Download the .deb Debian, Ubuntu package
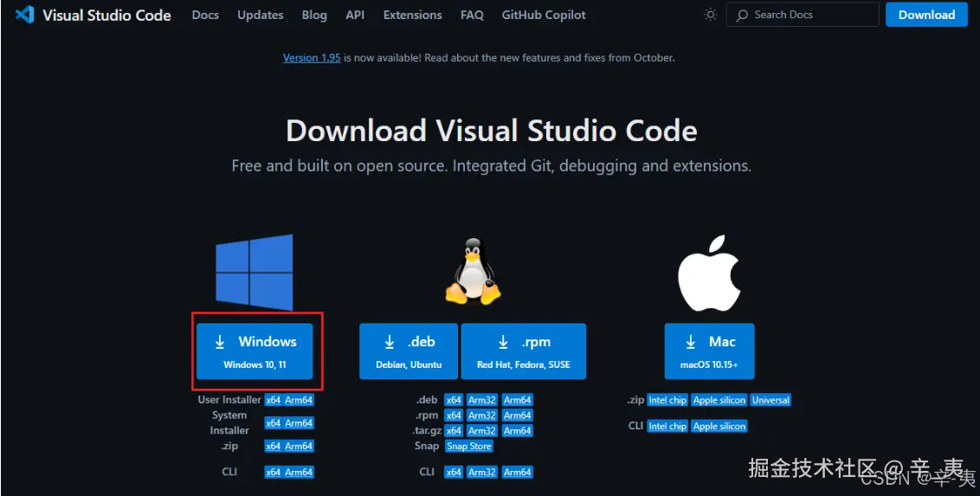The height and width of the screenshot is (496, 980). (x=409, y=351)
